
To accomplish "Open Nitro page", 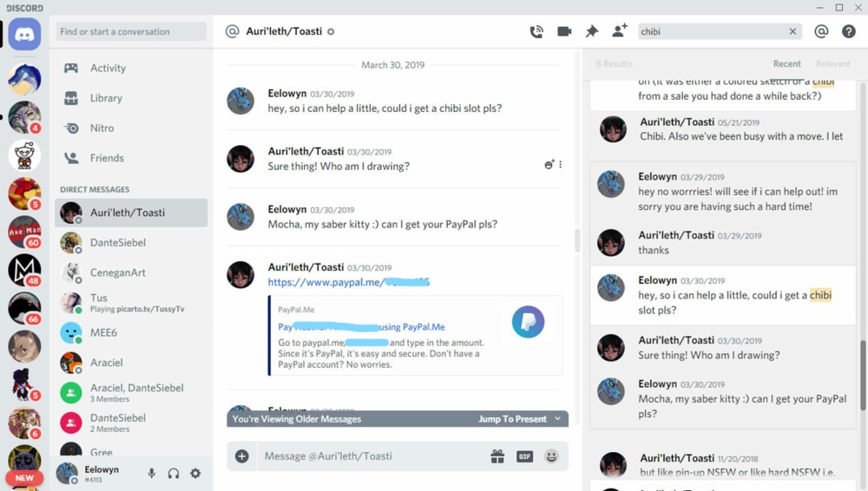I will tap(131, 128).
